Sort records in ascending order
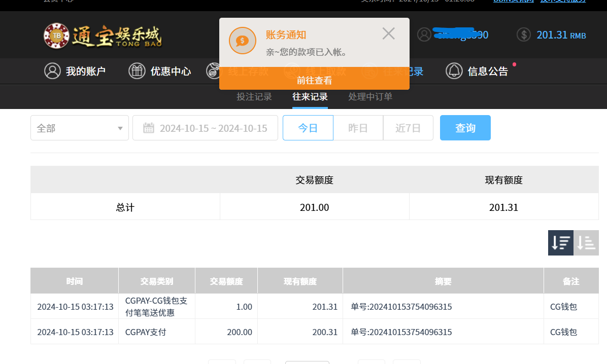 point(586,243)
